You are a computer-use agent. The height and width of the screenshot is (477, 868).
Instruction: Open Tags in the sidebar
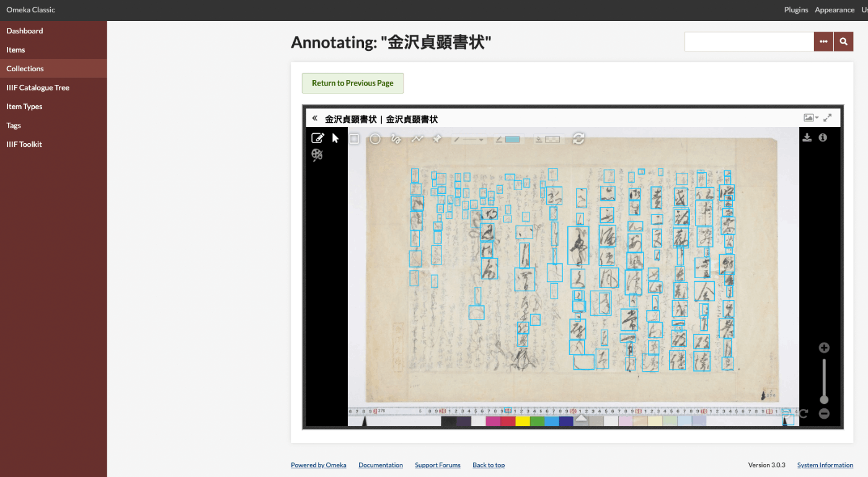point(53,125)
